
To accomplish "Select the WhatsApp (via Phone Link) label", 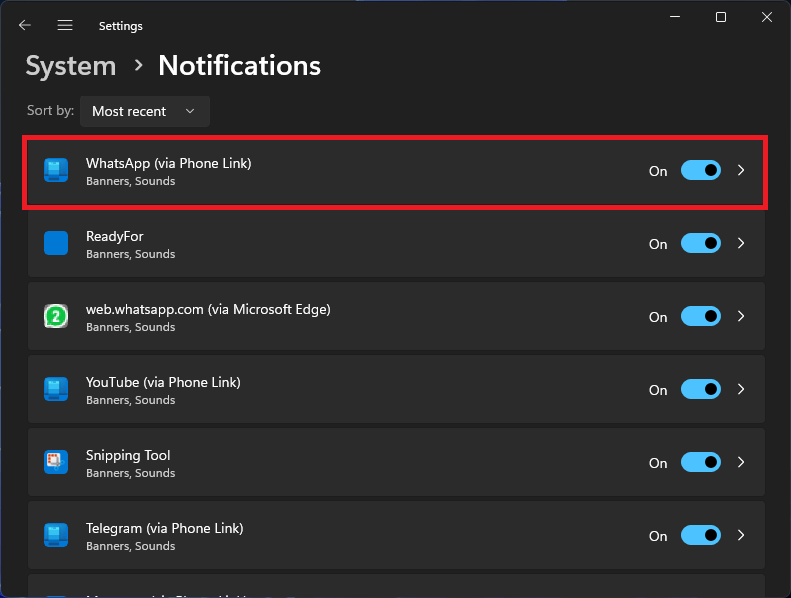I will coord(168,164).
